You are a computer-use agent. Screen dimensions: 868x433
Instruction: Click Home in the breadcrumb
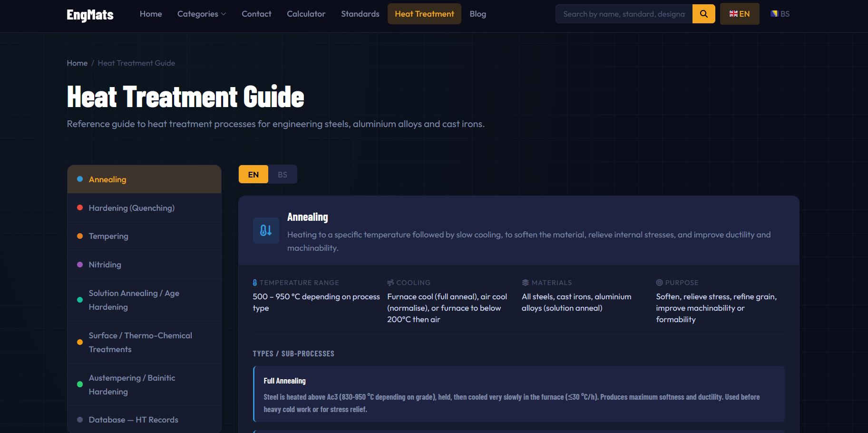(x=77, y=63)
